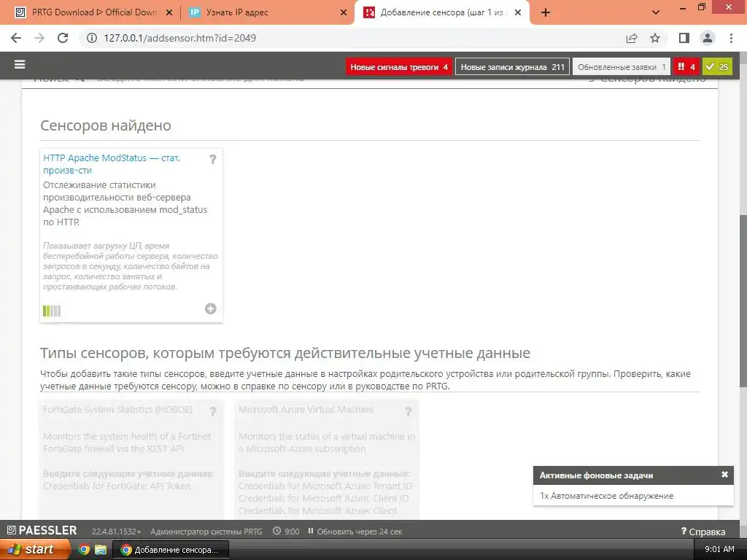Viewport: 747px width, 560px height.
Task: Launch Chrome from the quick launch bar
Action: tap(84, 550)
